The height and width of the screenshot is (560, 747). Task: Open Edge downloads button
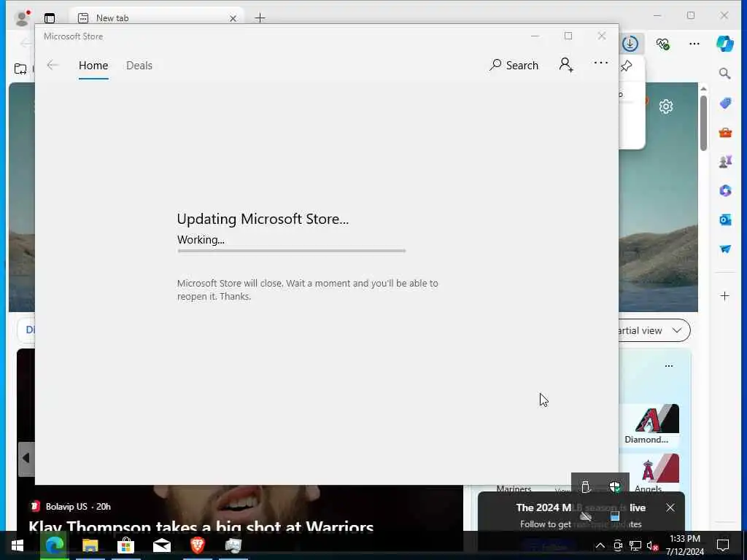pos(630,44)
